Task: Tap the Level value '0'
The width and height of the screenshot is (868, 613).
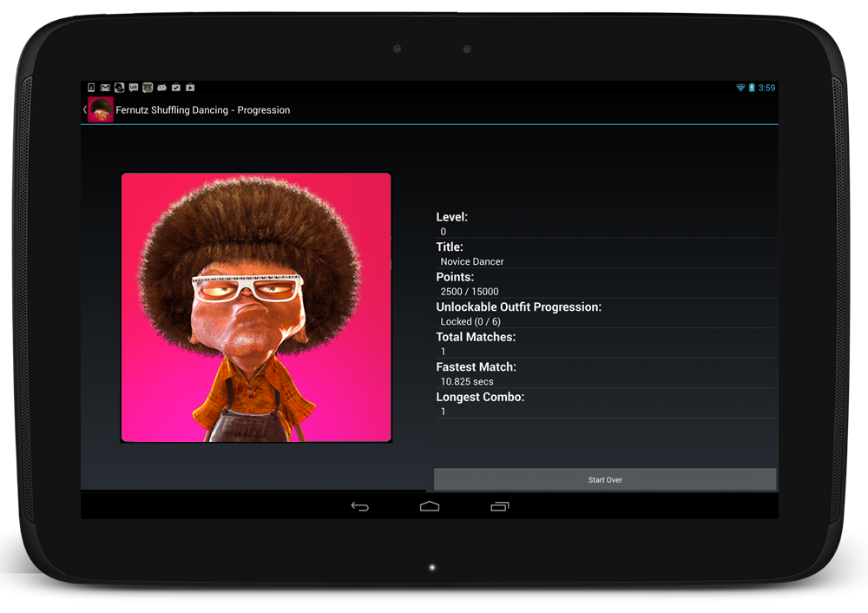Action: pos(443,232)
